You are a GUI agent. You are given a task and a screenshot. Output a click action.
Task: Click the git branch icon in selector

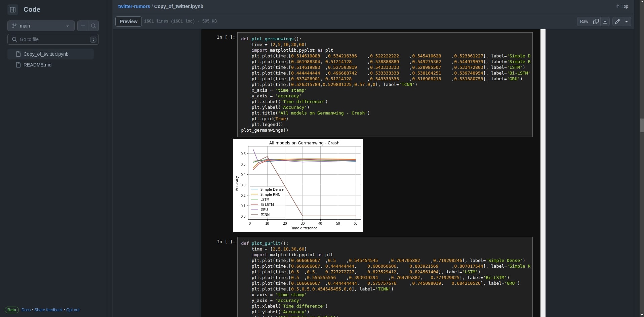14,26
